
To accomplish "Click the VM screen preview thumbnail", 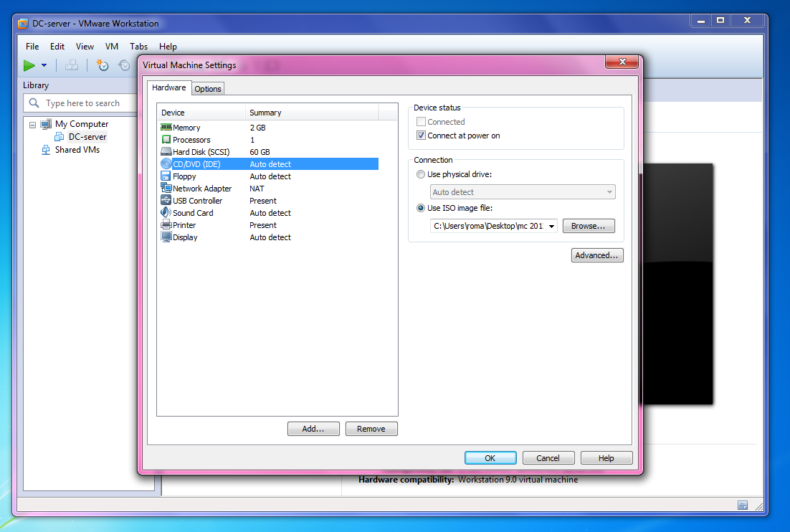I will tap(678, 284).
